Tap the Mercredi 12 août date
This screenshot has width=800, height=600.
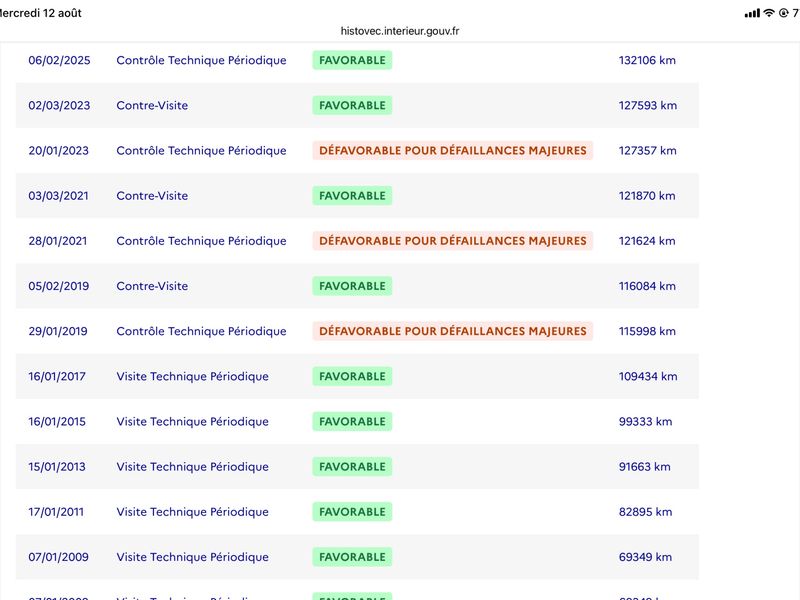pyautogui.click(x=40, y=13)
